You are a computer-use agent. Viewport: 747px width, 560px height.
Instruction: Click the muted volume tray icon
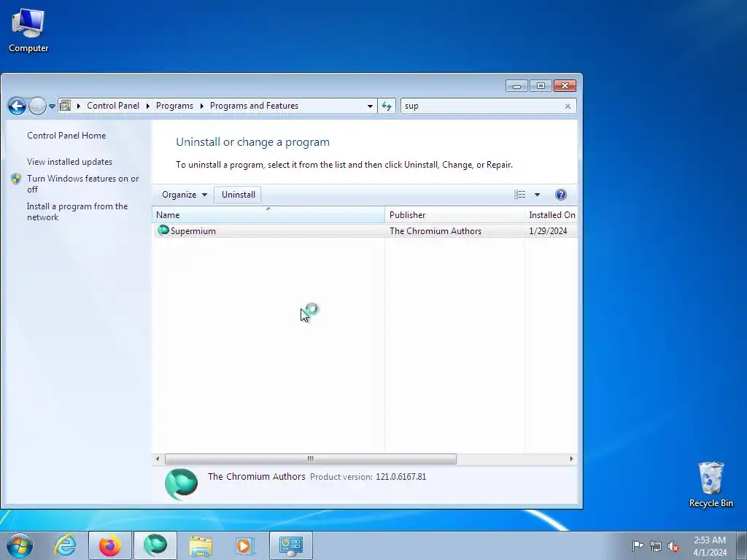673,546
